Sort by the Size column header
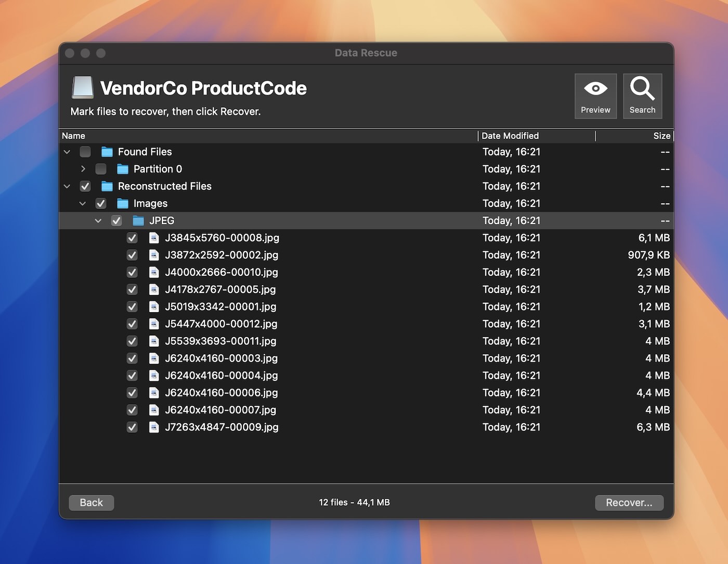Screen dimensions: 728x564 tap(661, 136)
